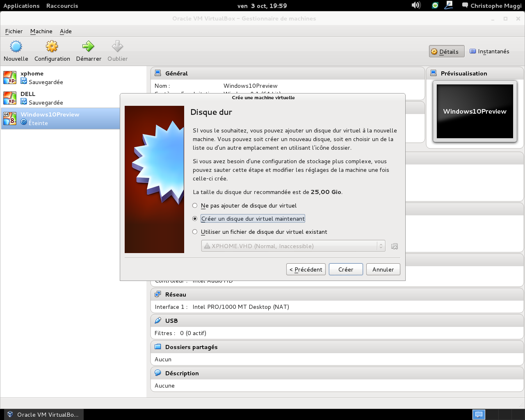The height and width of the screenshot is (420, 525).
Task: Click the Windows10Preview machine icon
Action: (10, 119)
